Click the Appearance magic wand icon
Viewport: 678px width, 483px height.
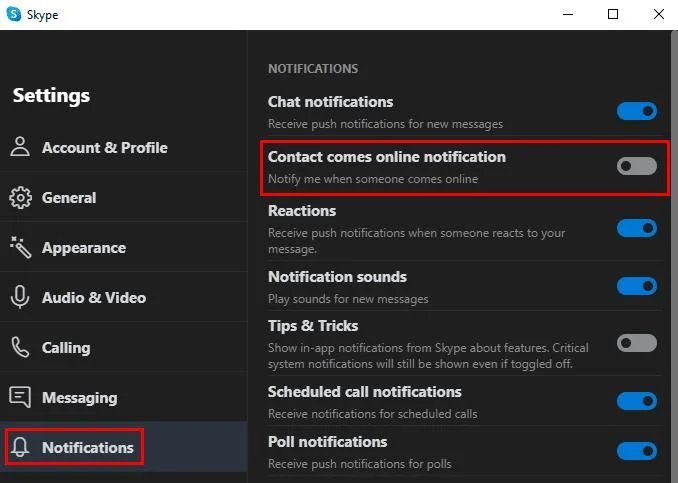pos(20,247)
